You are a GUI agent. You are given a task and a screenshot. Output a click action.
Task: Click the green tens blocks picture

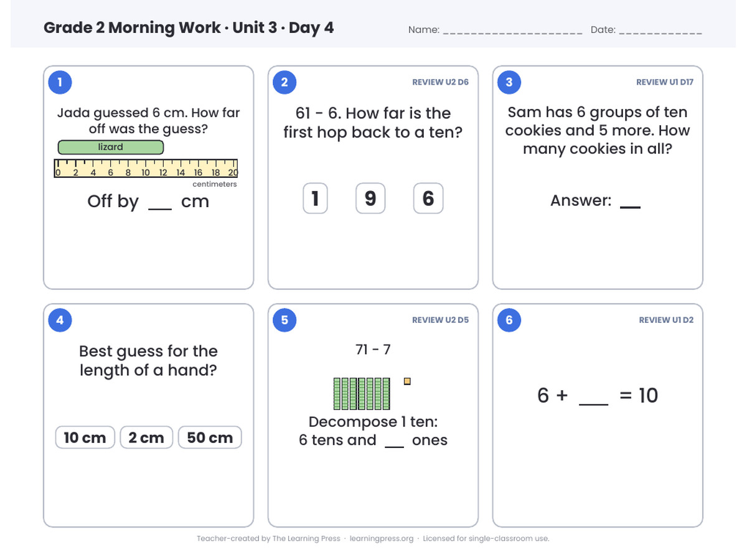click(362, 394)
